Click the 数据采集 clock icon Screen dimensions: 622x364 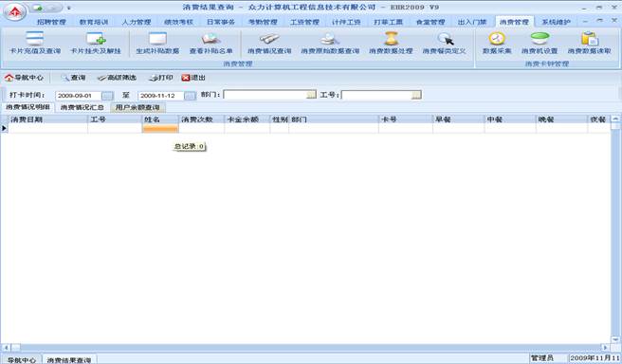pos(497,39)
